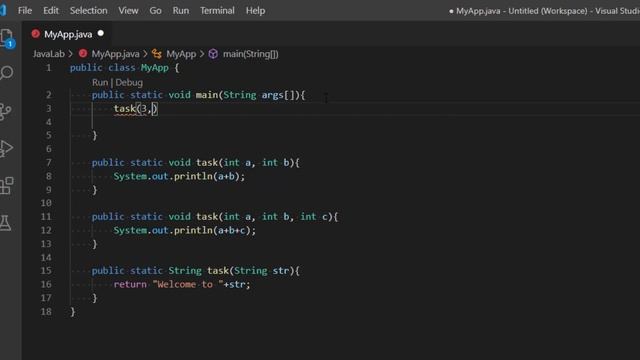640x360 pixels.
Task: Open the Run menu
Action: pos(181,11)
